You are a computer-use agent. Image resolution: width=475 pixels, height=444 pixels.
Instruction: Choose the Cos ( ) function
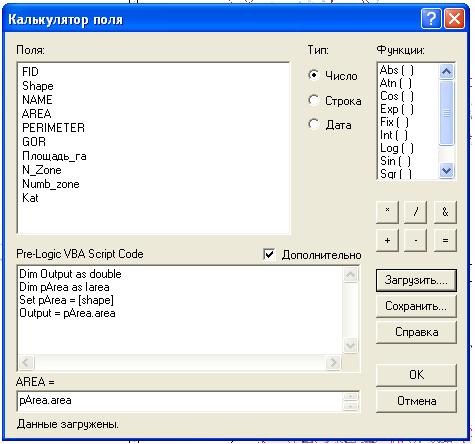(397, 96)
